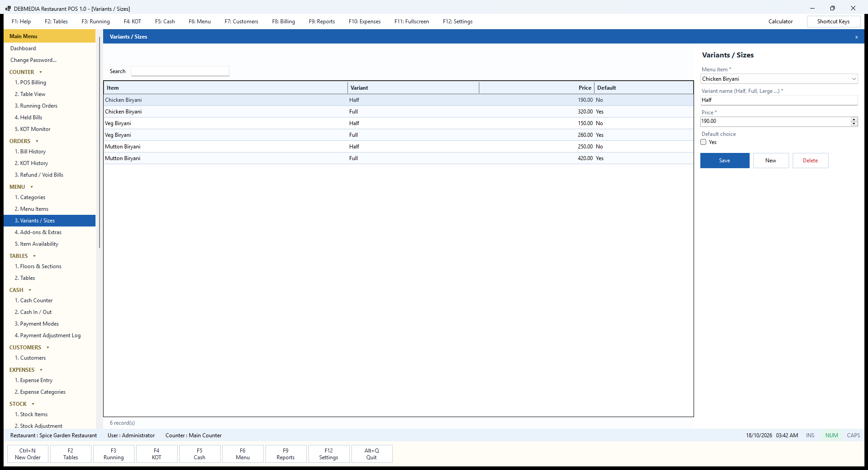Save the variant
Image resolution: width=868 pixels, height=470 pixels.
pyautogui.click(x=725, y=161)
